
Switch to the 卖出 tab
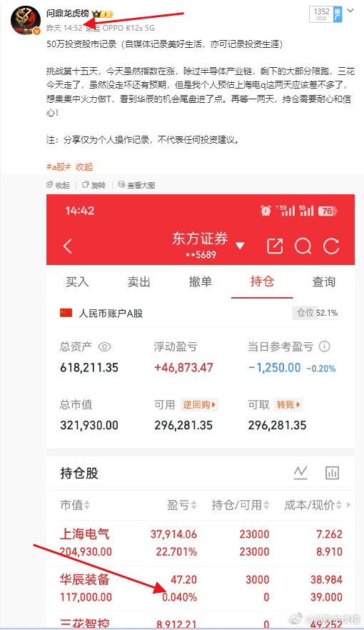click(139, 281)
